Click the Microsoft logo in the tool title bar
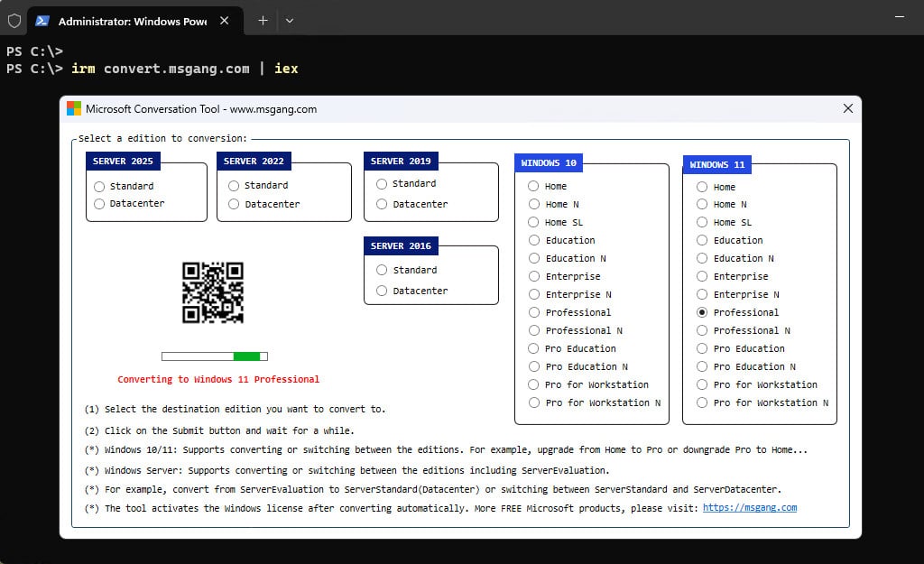 74,108
